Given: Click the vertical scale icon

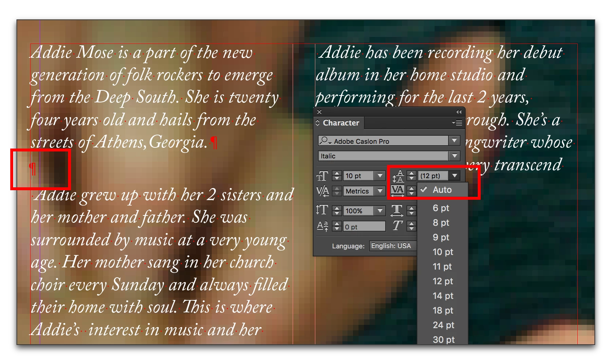Looking at the screenshot, I should (x=322, y=210).
